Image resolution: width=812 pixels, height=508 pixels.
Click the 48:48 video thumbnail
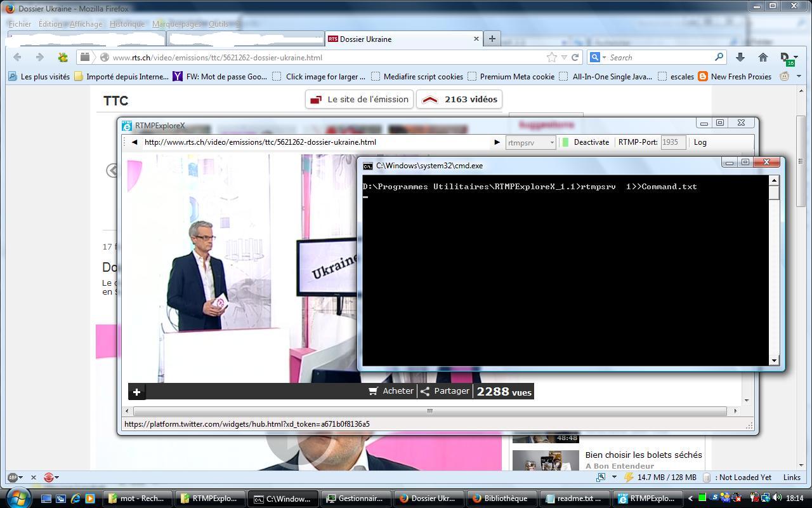click(x=546, y=437)
